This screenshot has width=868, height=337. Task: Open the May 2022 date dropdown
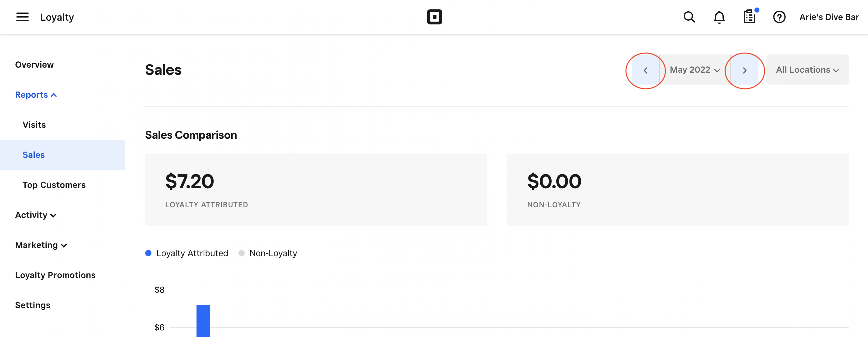(695, 70)
